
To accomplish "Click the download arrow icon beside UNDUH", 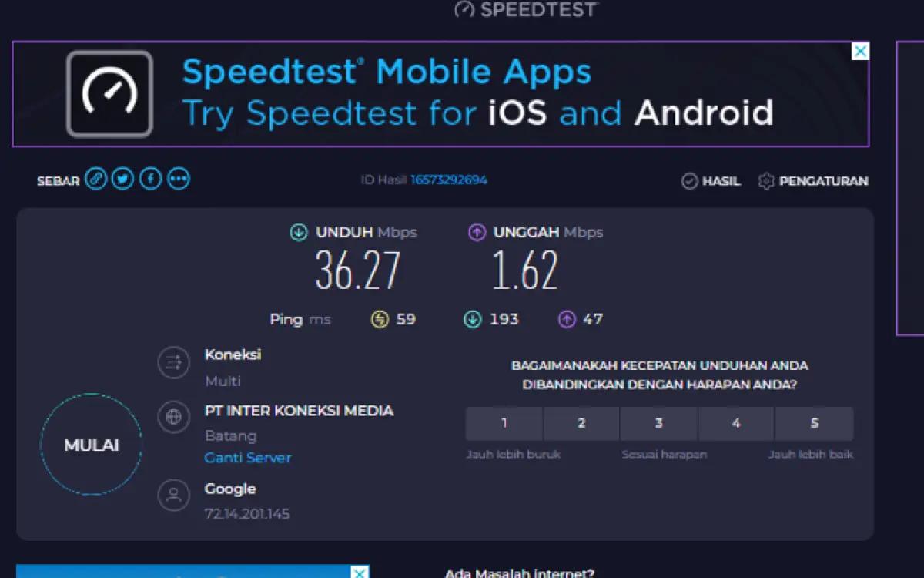I will point(298,232).
